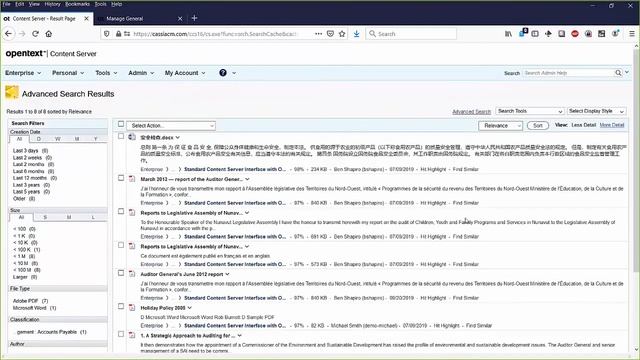Click the PDF icon of A Strategic Approach to Auditing
The image size is (640, 360).
point(132,335)
